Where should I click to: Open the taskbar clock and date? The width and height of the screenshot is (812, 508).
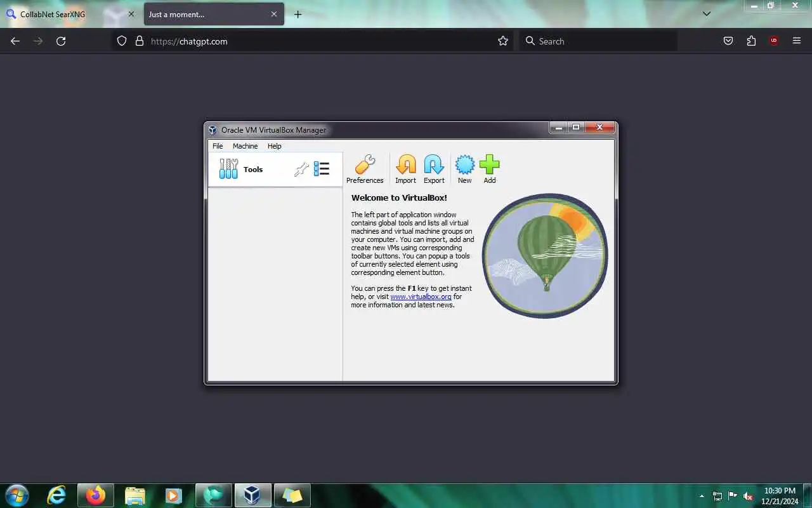pos(780,496)
